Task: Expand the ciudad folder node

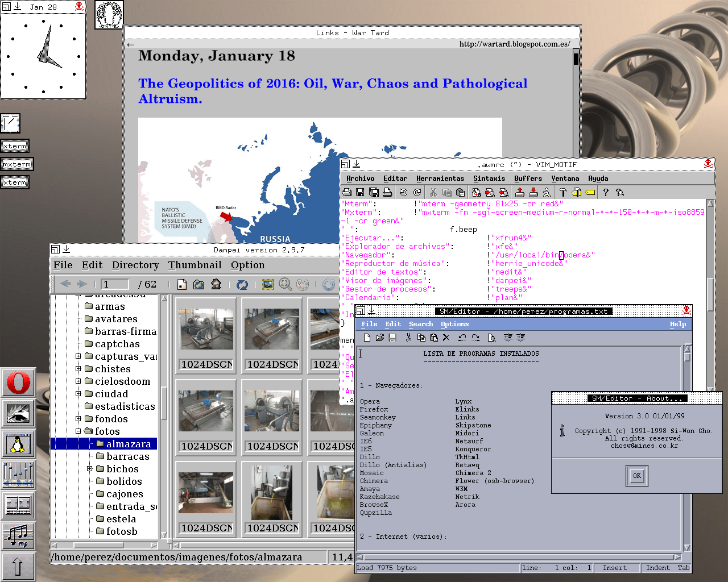Action: [x=78, y=394]
